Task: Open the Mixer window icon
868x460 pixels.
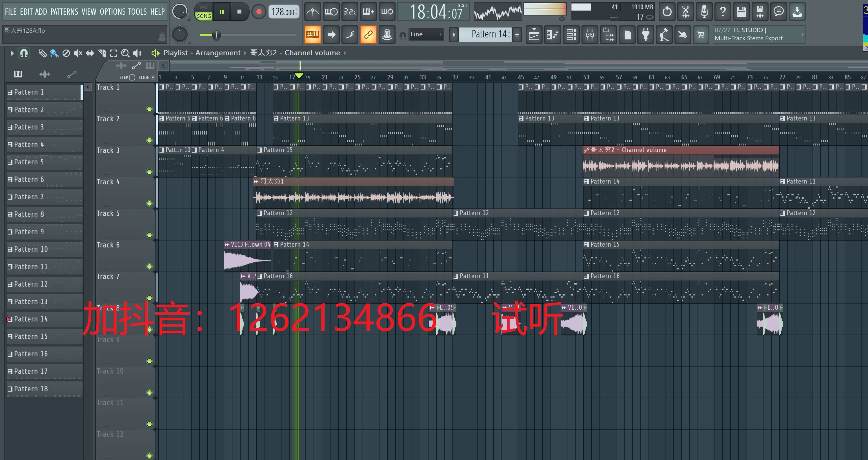Action: (590, 35)
